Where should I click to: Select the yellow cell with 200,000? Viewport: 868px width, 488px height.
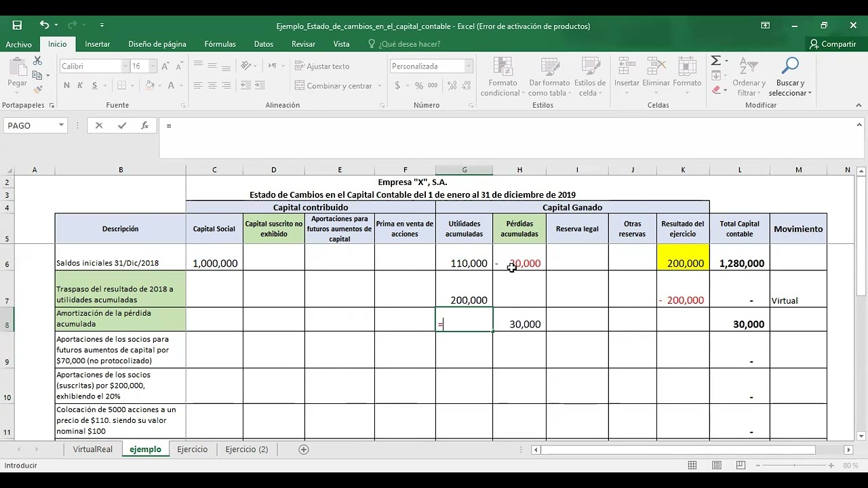[x=683, y=257]
